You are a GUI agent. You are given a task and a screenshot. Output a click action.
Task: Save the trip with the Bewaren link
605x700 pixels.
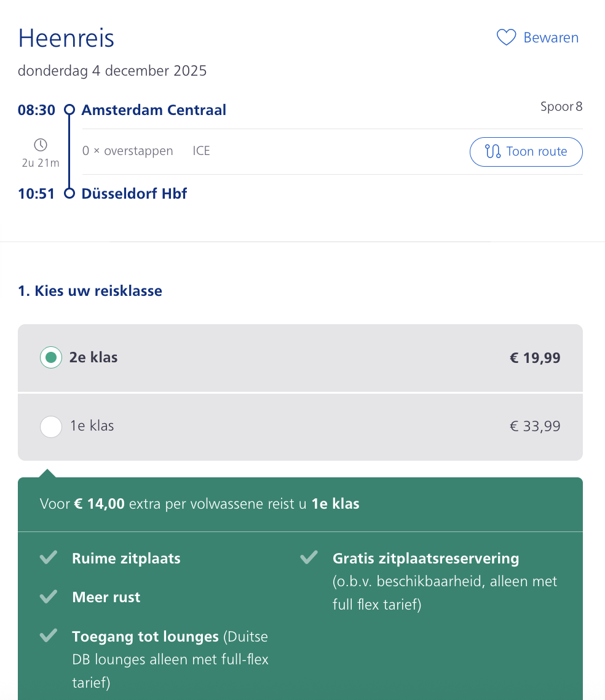pos(550,38)
